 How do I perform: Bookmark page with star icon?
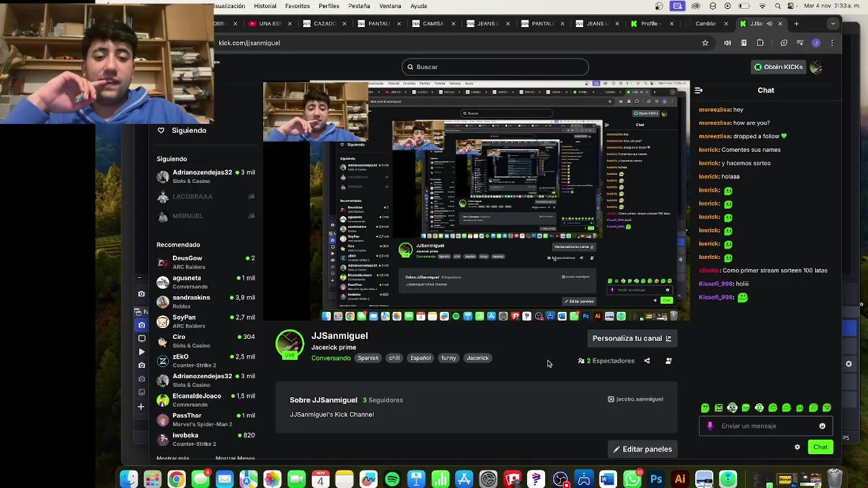coord(705,43)
